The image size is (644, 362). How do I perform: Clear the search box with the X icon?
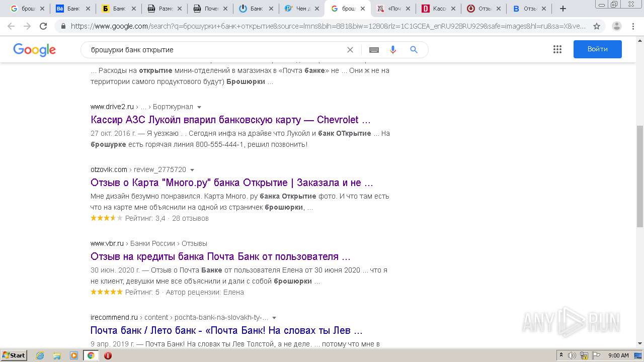click(350, 50)
